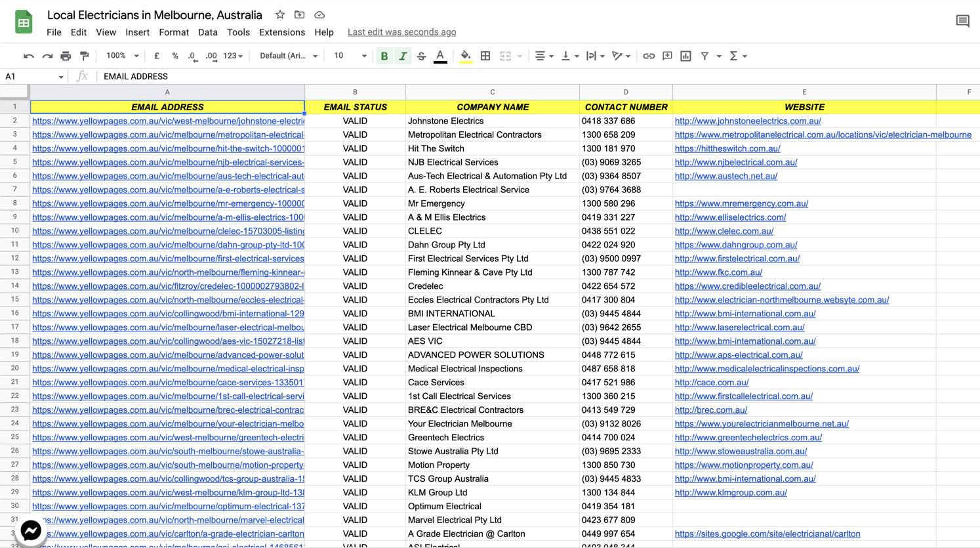Decrease decimal places

[192, 56]
